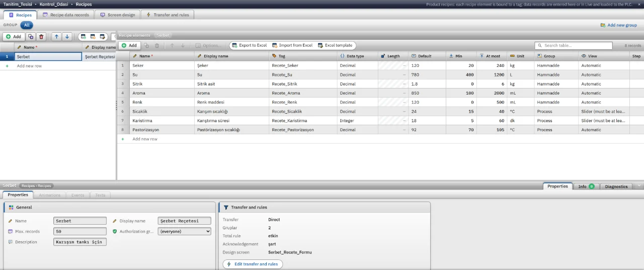Open the collapse arrow at far right of properties bar
The height and width of the screenshot is (270, 644).
(x=639, y=186)
